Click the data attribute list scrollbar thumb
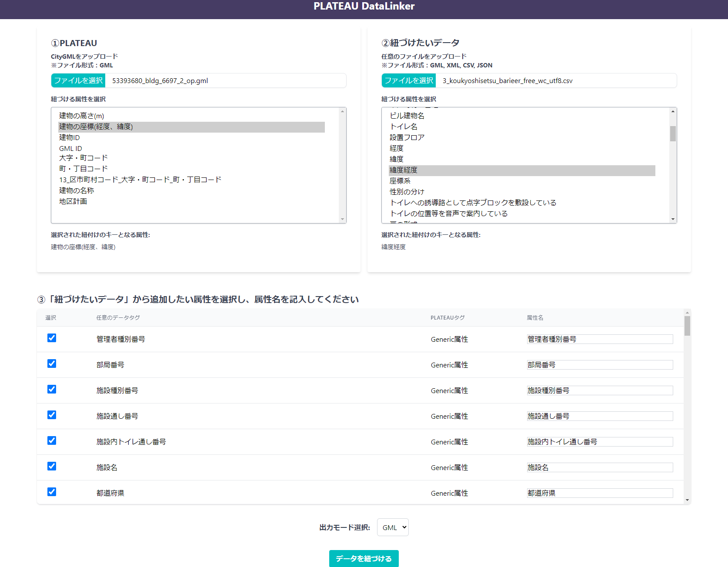728x567 pixels. pos(673,134)
